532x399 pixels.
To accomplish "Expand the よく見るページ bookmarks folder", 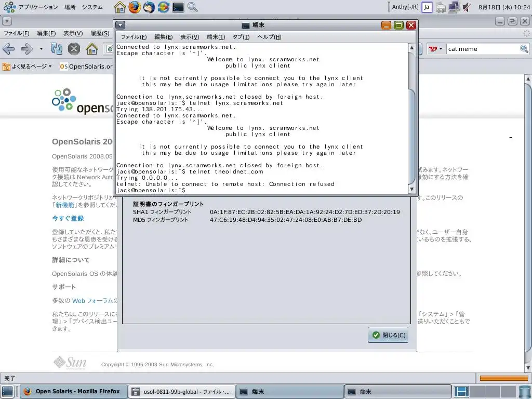I will click(27, 66).
